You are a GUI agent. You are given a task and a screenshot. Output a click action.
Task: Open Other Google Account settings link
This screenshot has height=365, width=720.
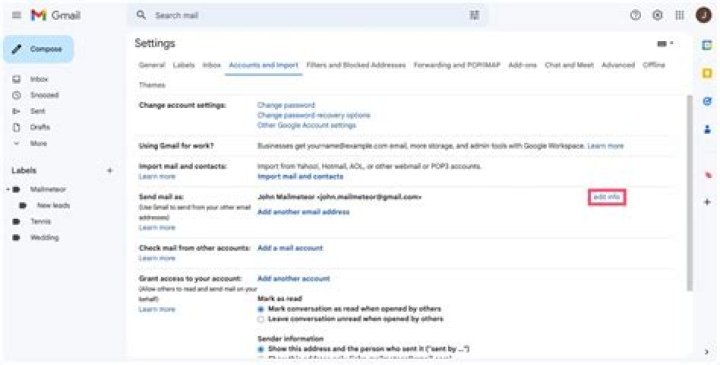point(306,125)
